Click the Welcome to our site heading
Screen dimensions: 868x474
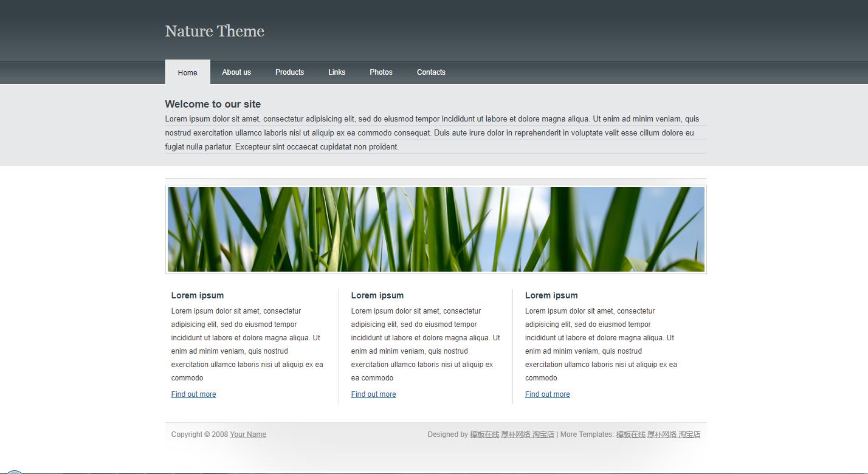(x=213, y=104)
